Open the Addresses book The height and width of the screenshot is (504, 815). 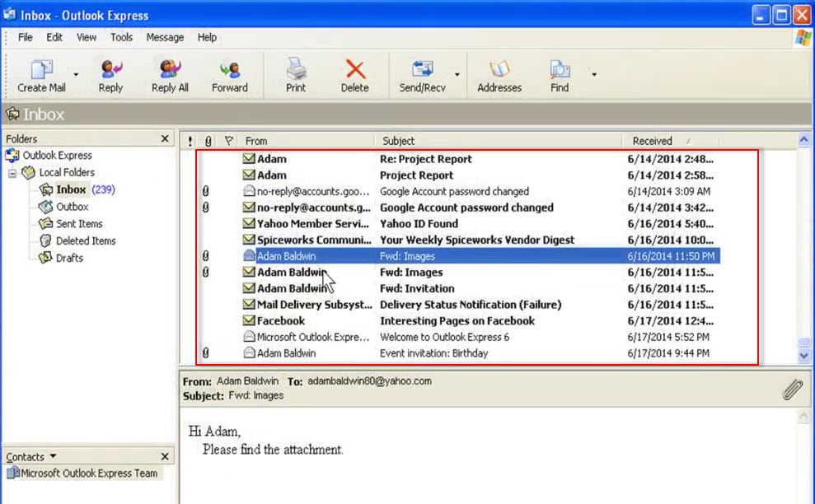coord(499,75)
